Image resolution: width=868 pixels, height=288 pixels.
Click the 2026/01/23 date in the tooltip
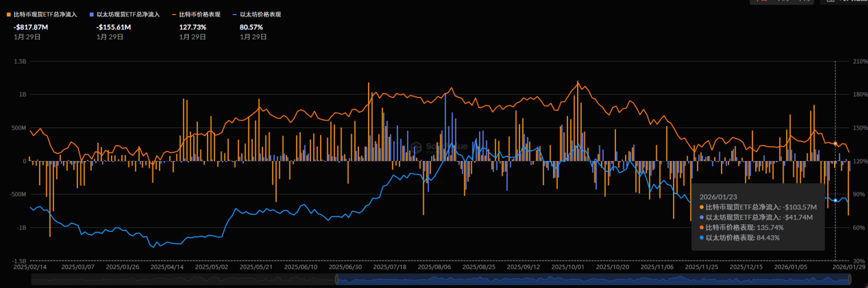pos(718,197)
